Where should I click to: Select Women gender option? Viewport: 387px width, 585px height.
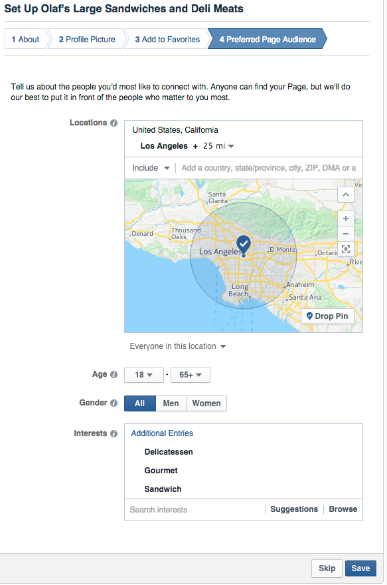coord(206,403)
